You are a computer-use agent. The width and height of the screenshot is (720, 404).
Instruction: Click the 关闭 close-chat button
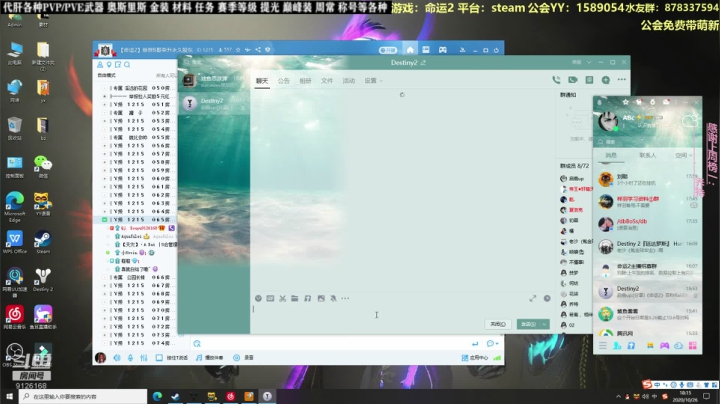pyautogui.click(x=498, y=324)
